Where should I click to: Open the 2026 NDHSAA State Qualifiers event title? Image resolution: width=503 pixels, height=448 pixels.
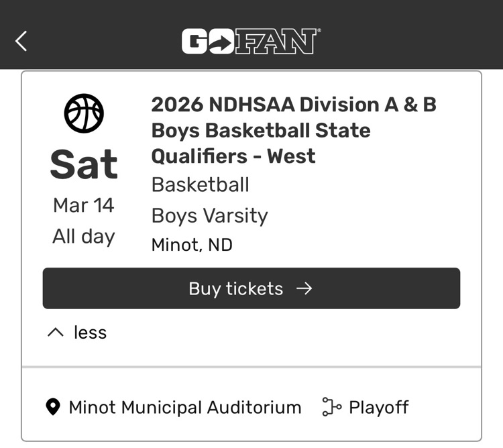293,105
